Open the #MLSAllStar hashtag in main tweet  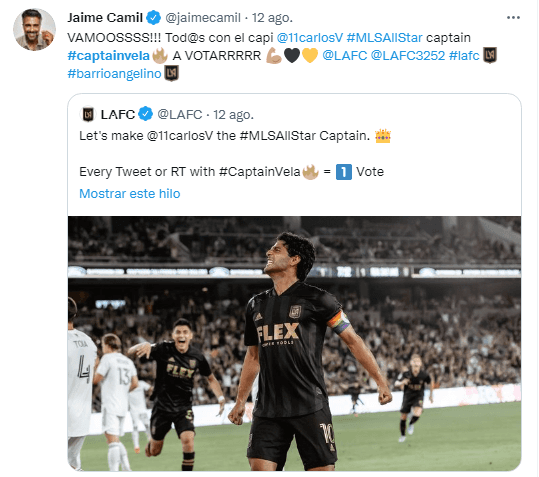[x=384, y=37]
